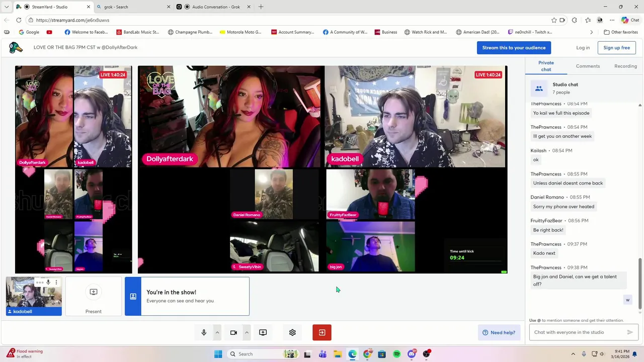This screenshot has width=644, height=362.
Task: Open Microsoft Store from taskbar
Action: click(x=382, y=354)
